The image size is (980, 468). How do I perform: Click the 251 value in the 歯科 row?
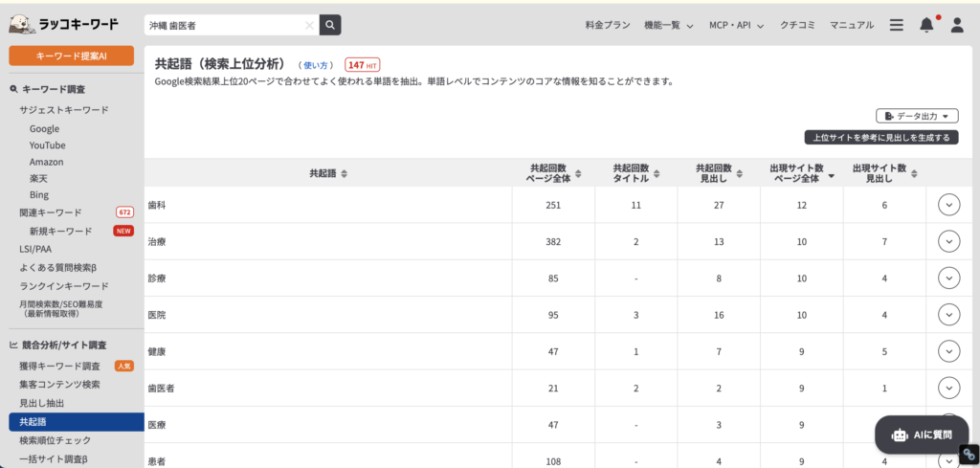tap(553, 205)
